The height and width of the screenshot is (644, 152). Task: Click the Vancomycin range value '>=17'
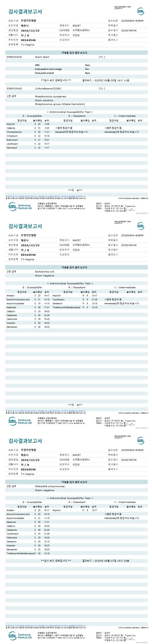click(47, 148)
